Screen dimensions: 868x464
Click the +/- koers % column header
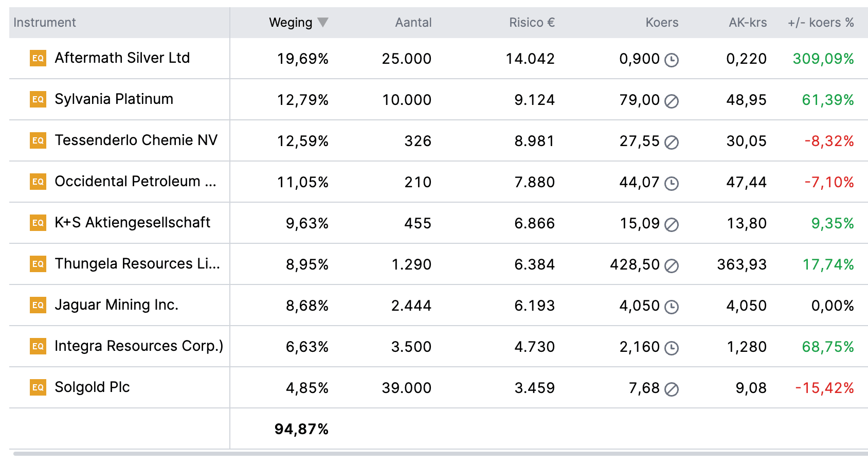pos(821,23)
